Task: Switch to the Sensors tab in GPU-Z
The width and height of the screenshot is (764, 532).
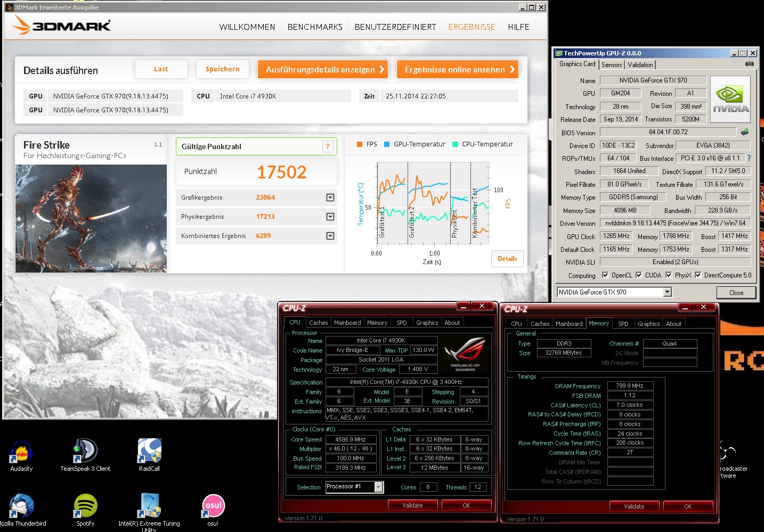Action: click(612, 64)
